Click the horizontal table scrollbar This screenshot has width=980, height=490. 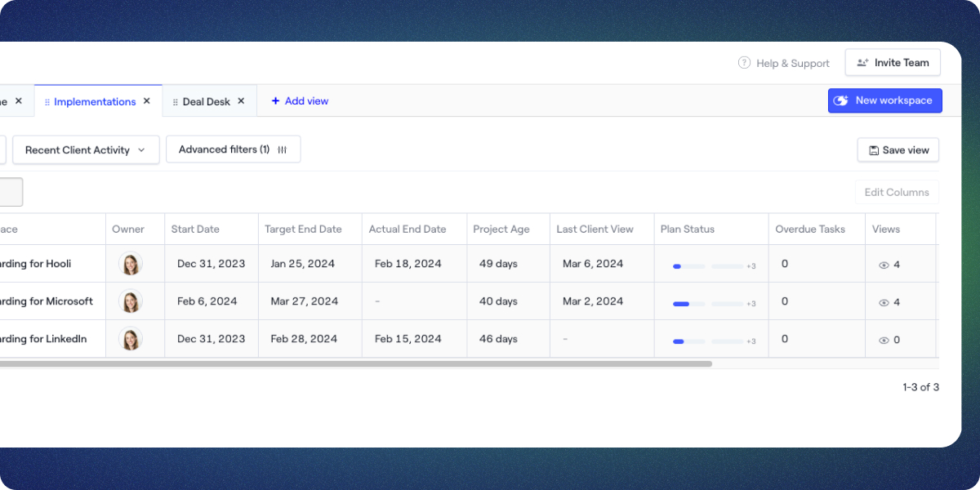[x=356, y=364]
